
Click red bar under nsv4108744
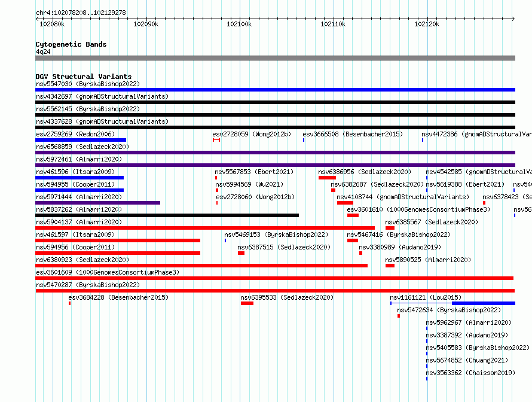[345, 203]
